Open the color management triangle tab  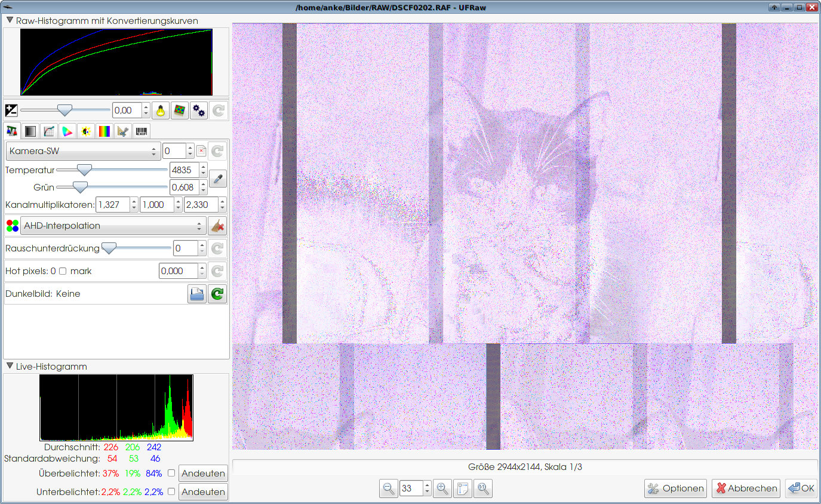68,131
